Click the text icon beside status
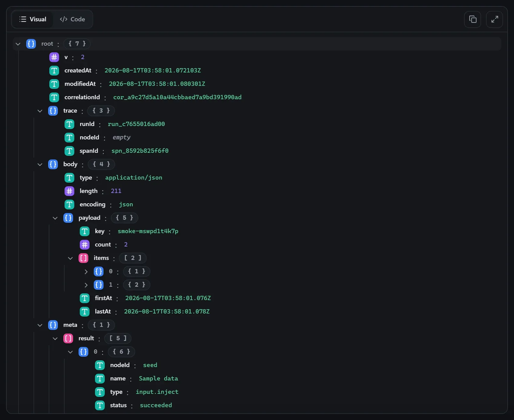The image size is (514, 420). [x=100, y=405]
